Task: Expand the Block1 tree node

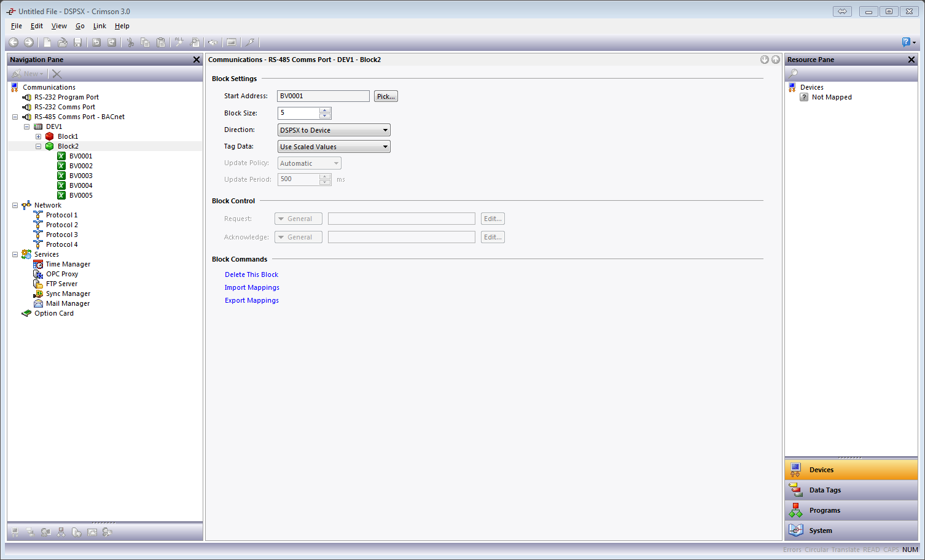Action: (x=39, y=136)
